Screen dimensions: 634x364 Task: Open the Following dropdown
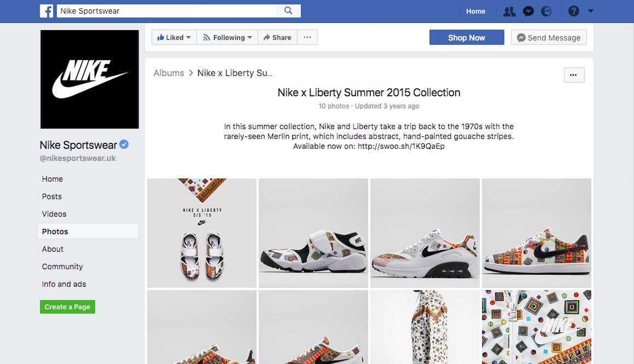(227, 38)
